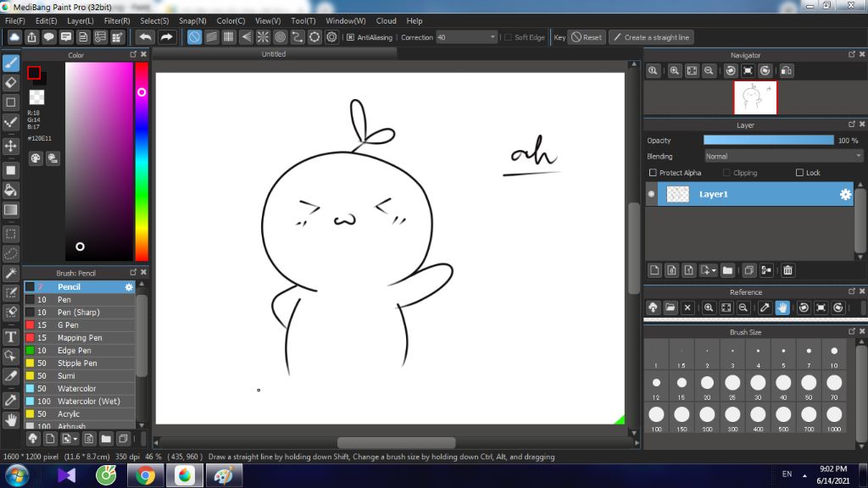Screen dimensions: 868x488
Task: Open Blending mode dropdown
Action: pyautogui.click(x=782, y=157)
